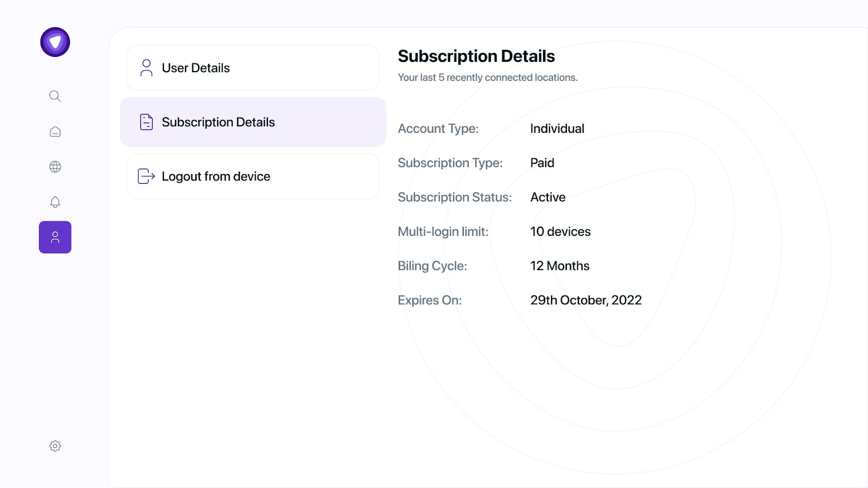The image size is (868, 488).
Task: Select the highlighted account profile icon
Action: pyautogui.click(x=55, y=237)
